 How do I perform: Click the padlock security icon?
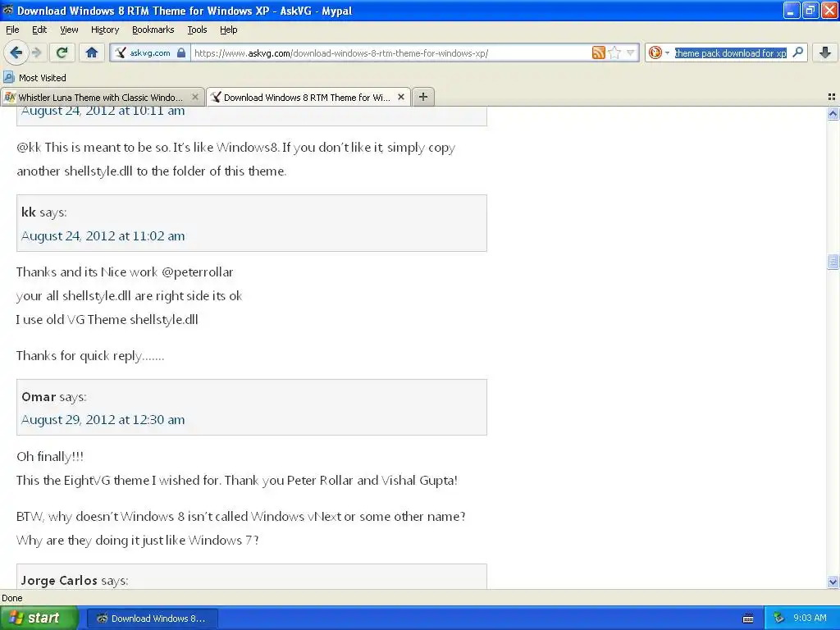[x=181, y=52]
